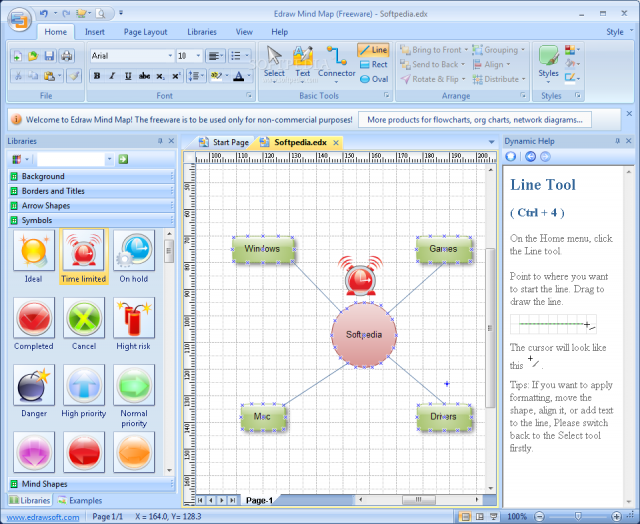Select the Rect shape tool
Screen dimensions: 640x524
pyautogui.click(x=373, y=64)
